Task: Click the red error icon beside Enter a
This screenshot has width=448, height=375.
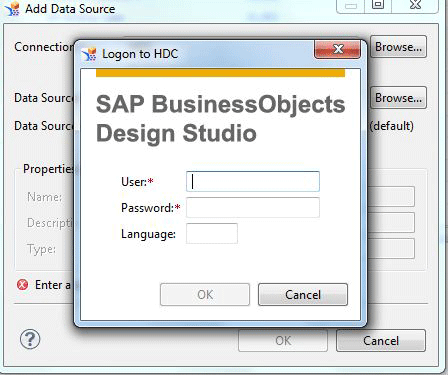Action: click(23, 285)
